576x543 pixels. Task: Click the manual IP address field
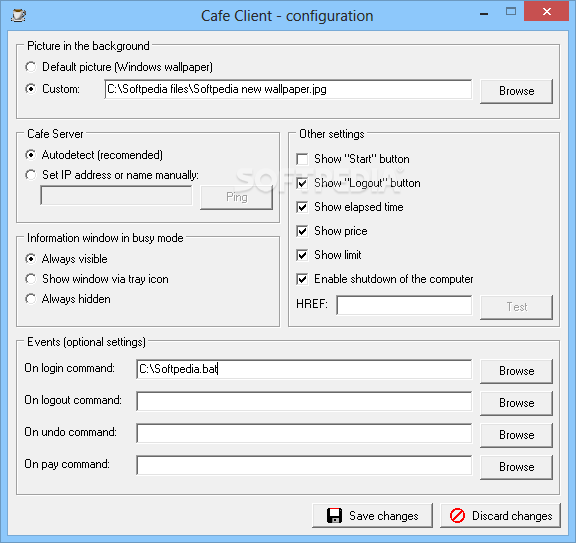point(116,195)
